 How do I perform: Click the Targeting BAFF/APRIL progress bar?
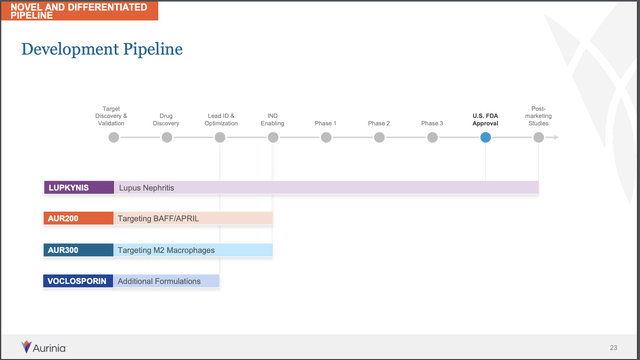point(193,218)
